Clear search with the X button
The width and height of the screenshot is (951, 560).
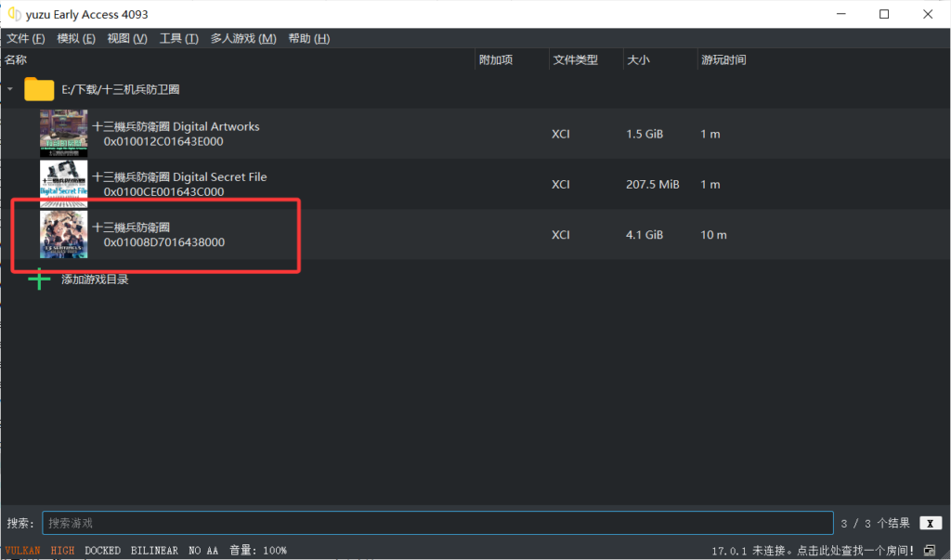(931, 523)
